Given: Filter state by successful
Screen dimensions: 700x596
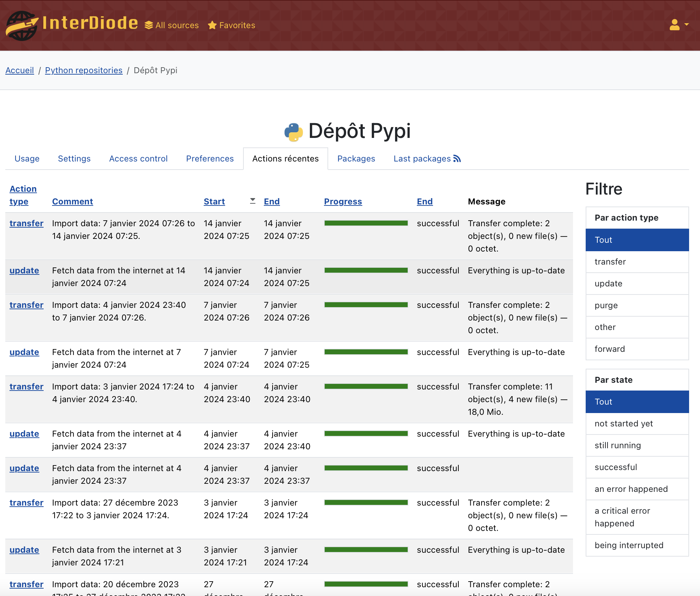Looking at the screenshot, I should [x=637, y=467].
